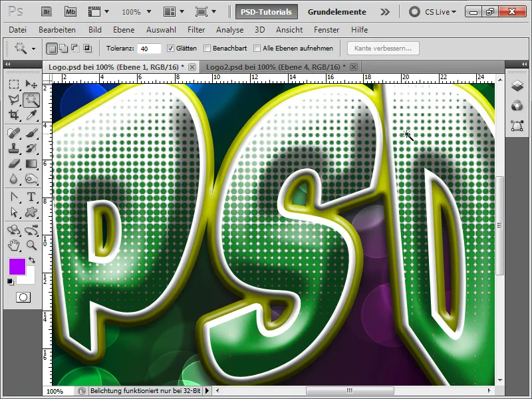Screen dimensions: 532x399
Task: Click Kante verbessern button
Action: (x=383, y=48)
